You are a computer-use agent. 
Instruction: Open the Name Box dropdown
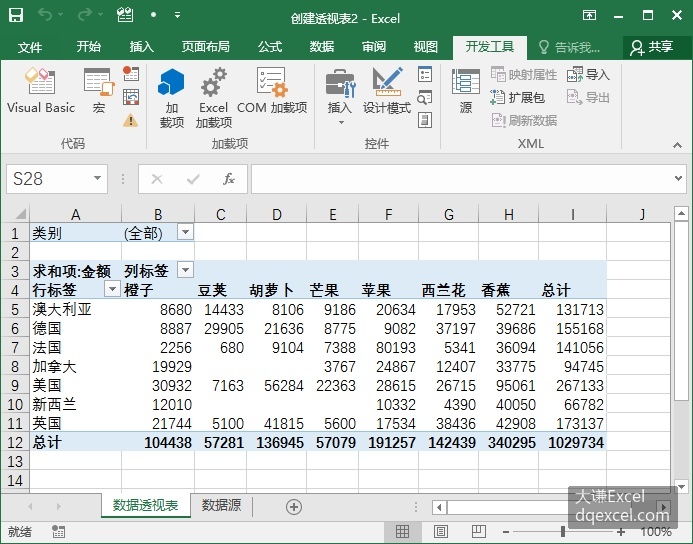click(x=97, y=179)
